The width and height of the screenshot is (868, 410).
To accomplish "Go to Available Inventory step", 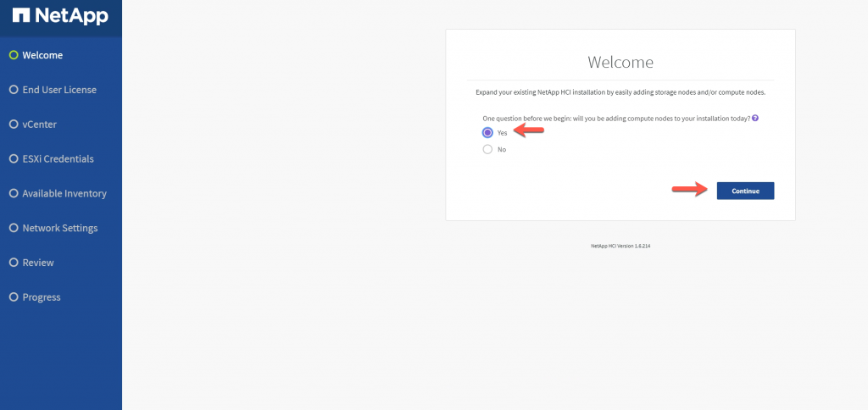I will 58,194.
